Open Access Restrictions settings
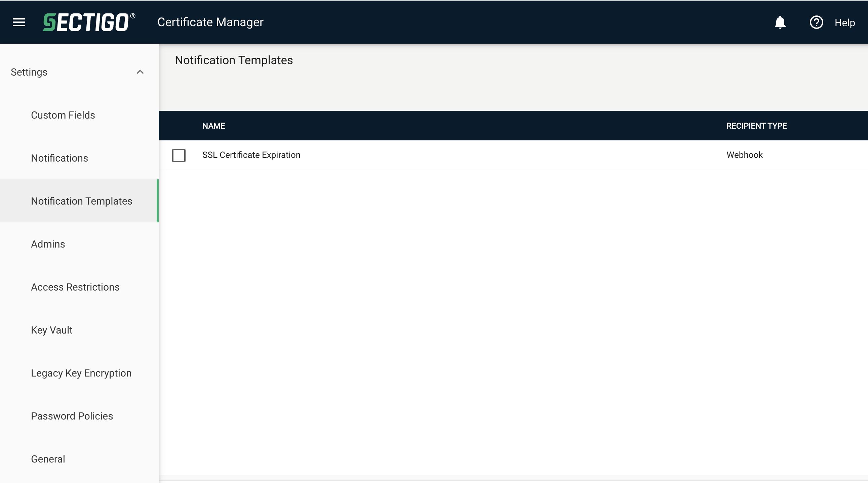This screenshot has height=483, width=868. (75, 287)
